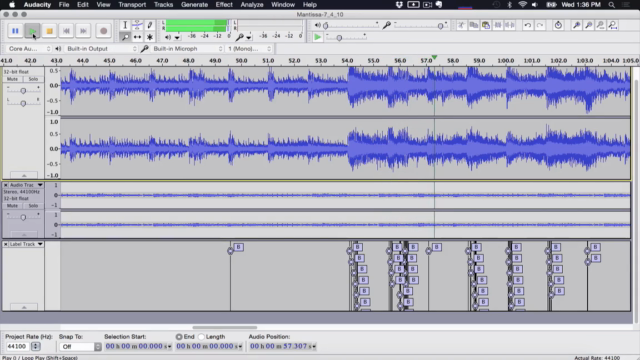Open the 1 (Mono) channels dropdown
The width and height of the screenshot is (640, 360).
tap(249, 49)
